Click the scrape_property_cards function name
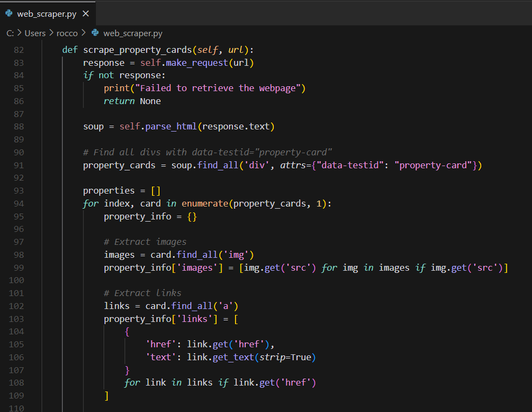 click(137, 50)
